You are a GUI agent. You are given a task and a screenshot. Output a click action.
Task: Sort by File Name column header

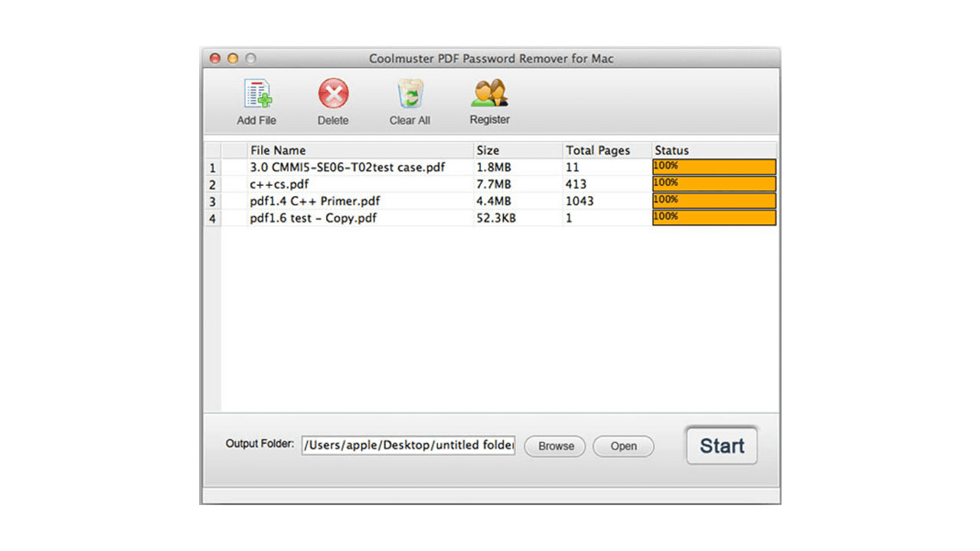[361, 150]
